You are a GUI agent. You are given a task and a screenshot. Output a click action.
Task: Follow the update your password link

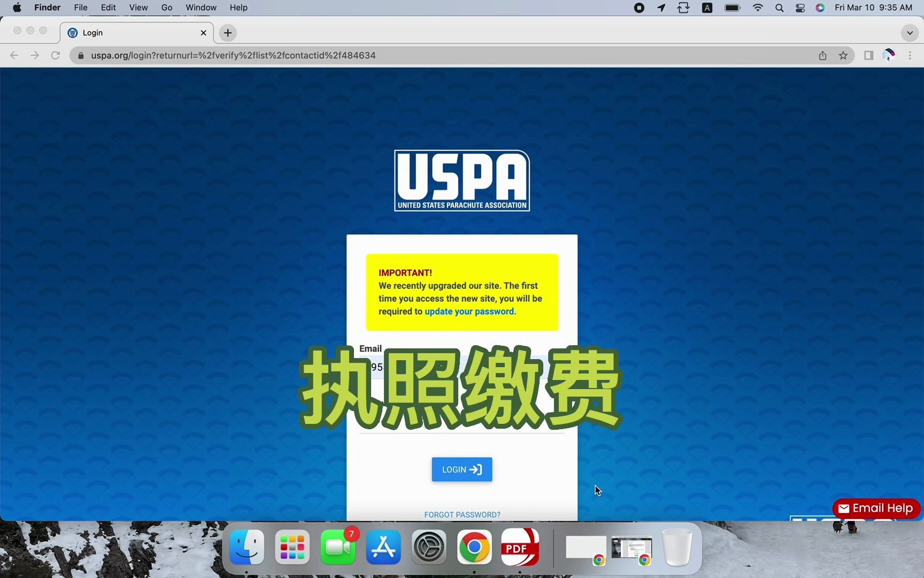click(x=469, y=311)
